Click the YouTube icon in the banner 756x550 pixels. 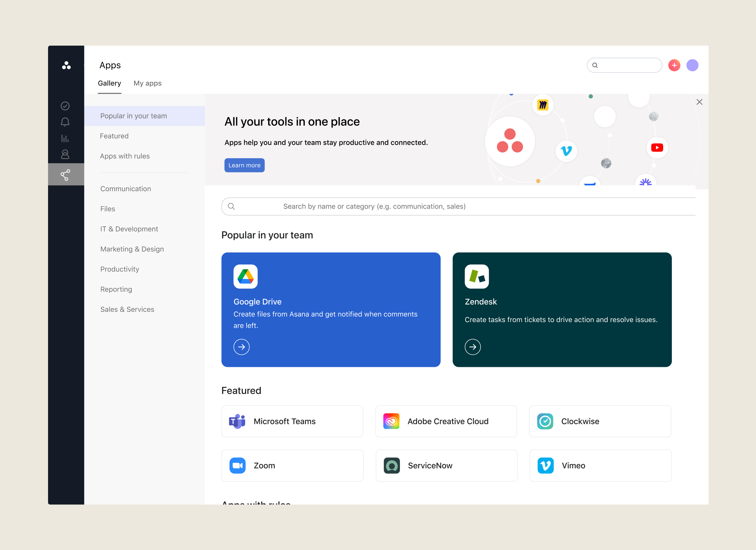657,148
